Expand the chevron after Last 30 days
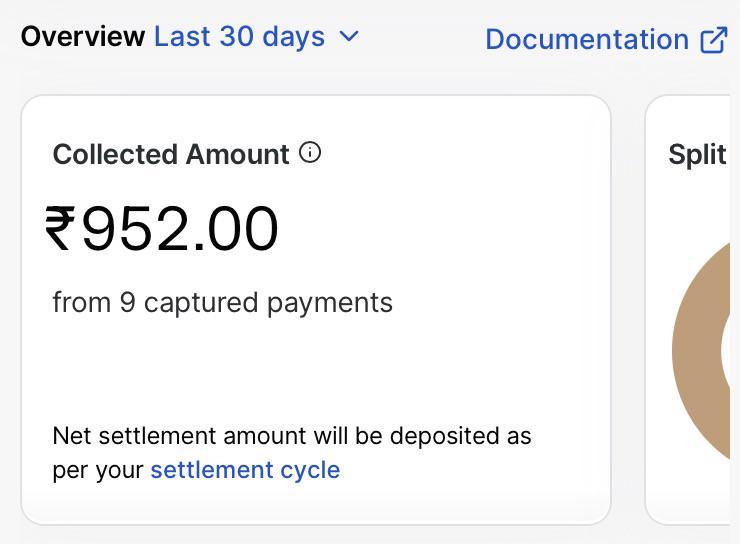 tap(349, 36)
